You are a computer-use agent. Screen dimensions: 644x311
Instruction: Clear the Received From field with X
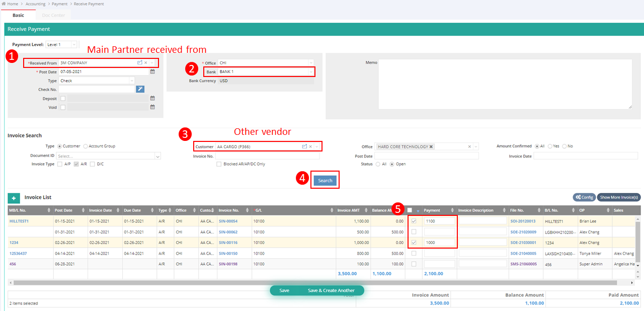[146, 63]
